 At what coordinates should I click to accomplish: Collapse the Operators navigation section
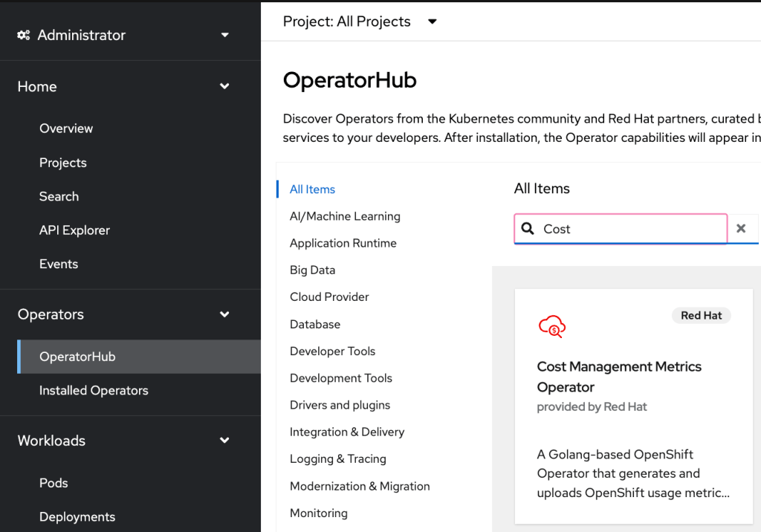pyautogui.click(x=224, y=314)
